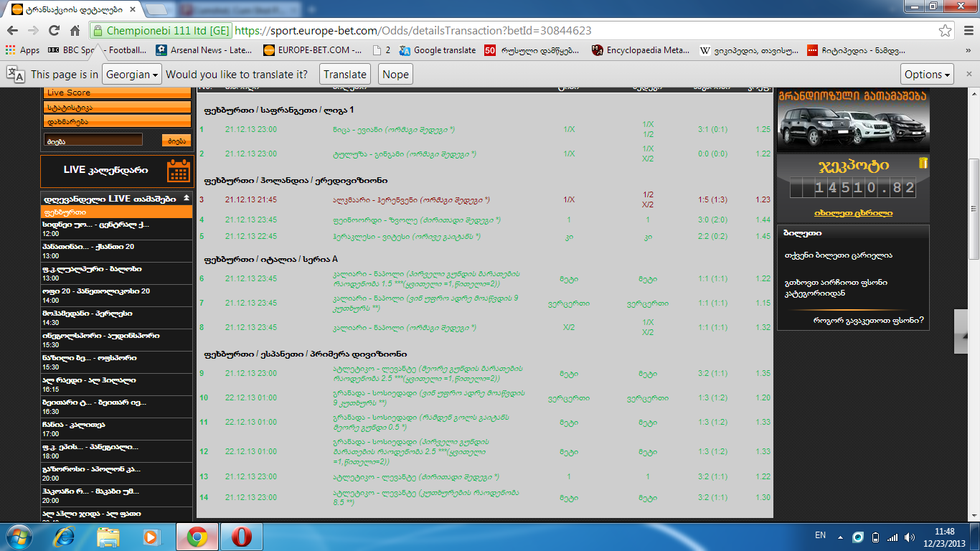Click the browser forward arrow
The width and height of the screenshot is (980, 551).
point(33,31)
